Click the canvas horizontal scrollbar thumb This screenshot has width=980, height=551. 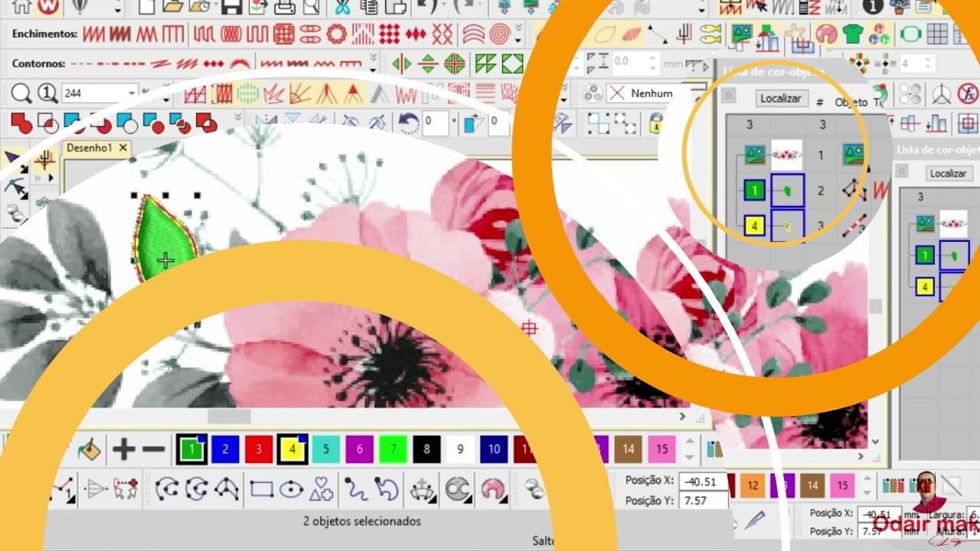click(x=229, y=416)
